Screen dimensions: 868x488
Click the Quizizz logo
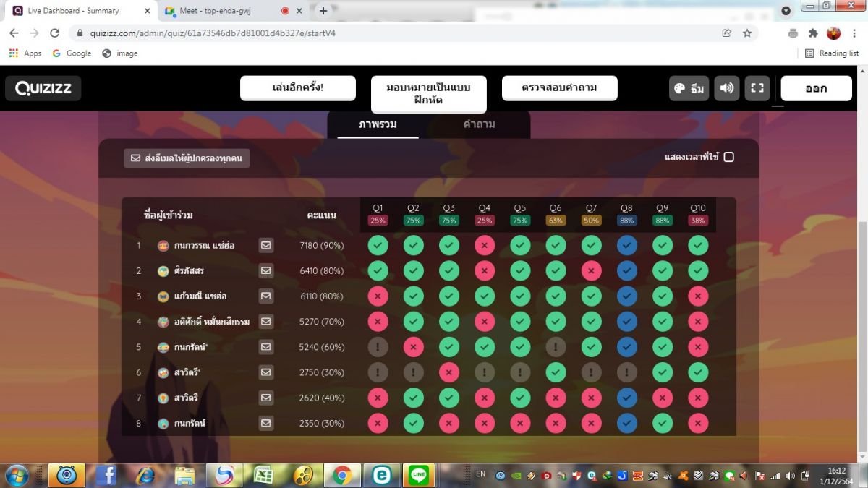pos(43,88)
